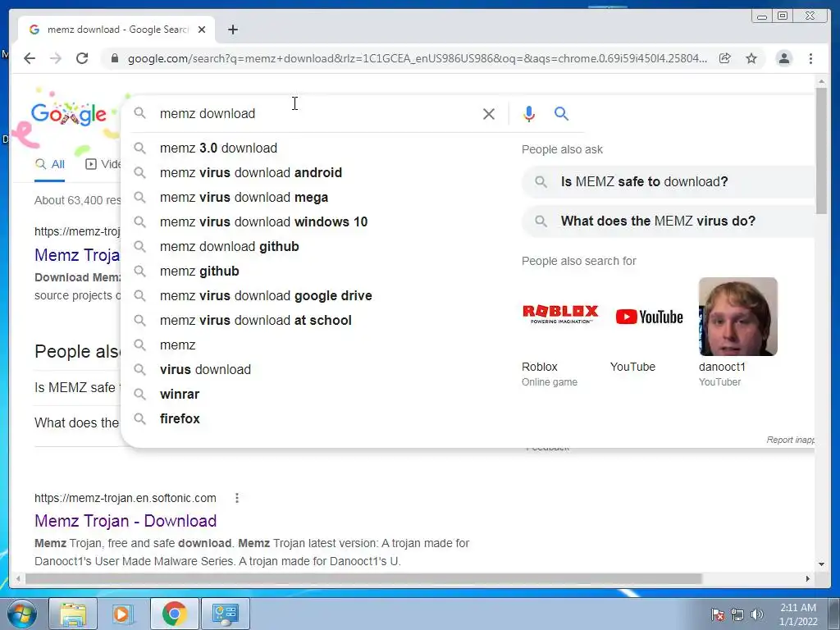
Task: Switch to the All results tab
Action: coord(50,164)
